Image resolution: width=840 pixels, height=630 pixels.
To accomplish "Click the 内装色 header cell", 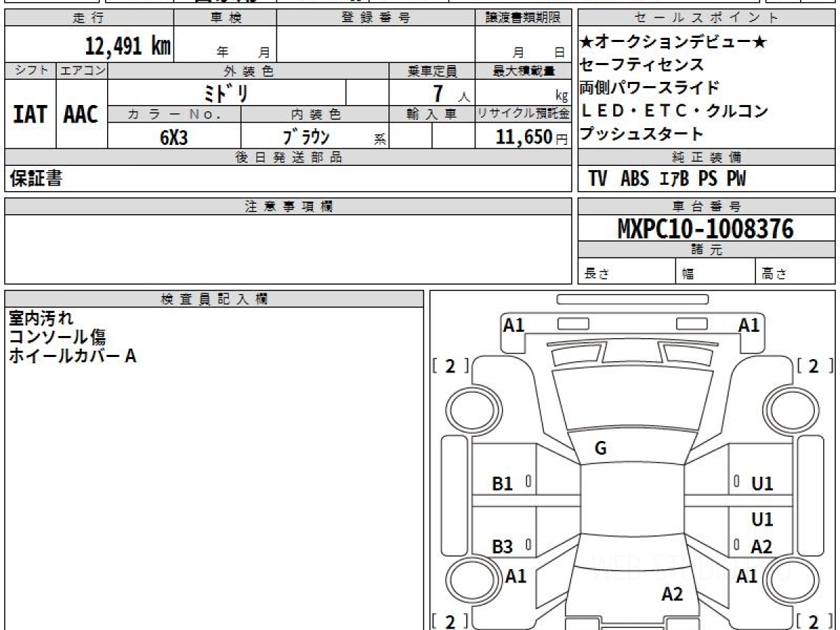I will [316, 114].
